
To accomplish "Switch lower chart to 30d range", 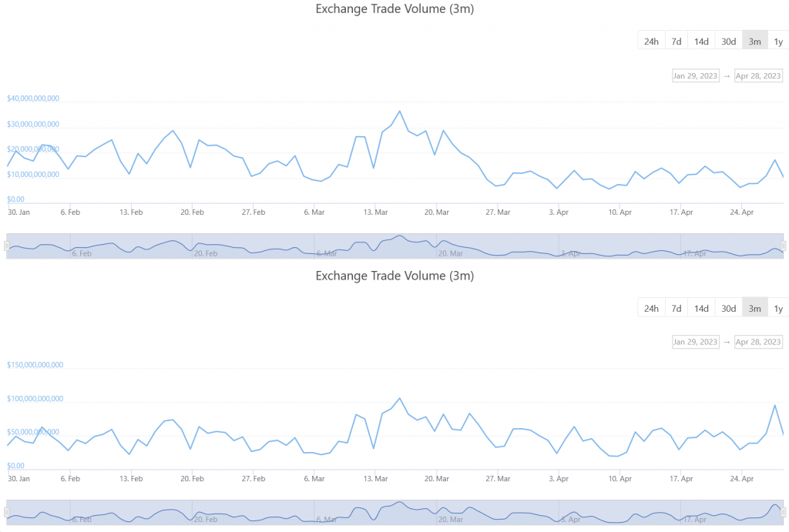I will tap(729, 309).
